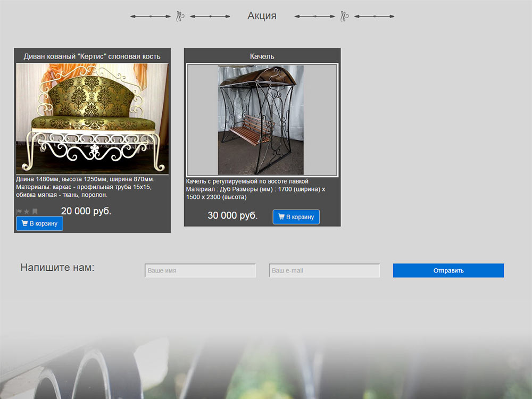
Task: Focus the Ваш e-mail input field
Action: (325, 270)
